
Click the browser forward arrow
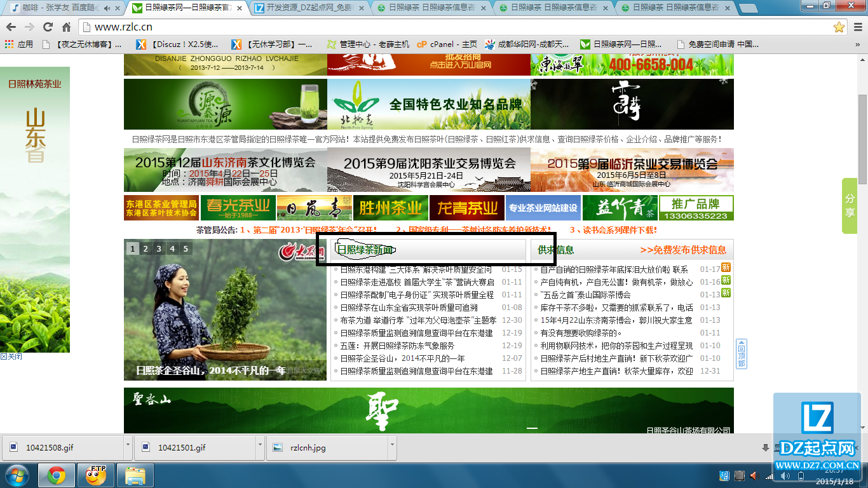[x=29, y=27]
